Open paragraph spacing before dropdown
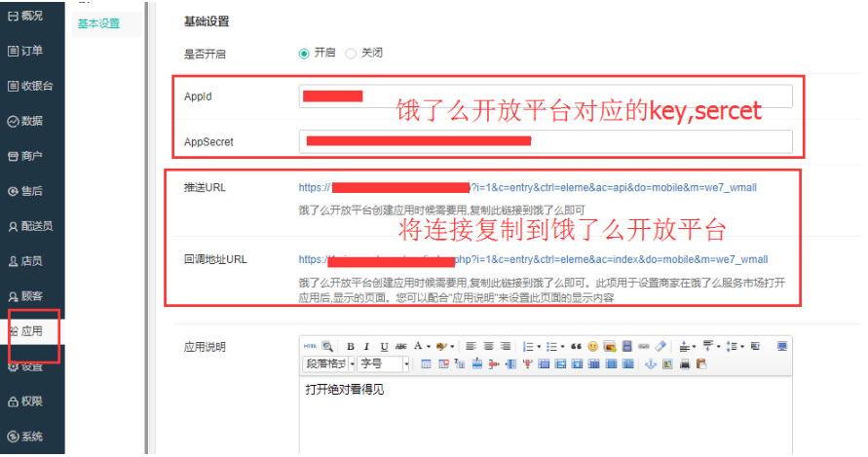This screenshot has height=457, width=868. pyautogui.click(x=694, y=347)
